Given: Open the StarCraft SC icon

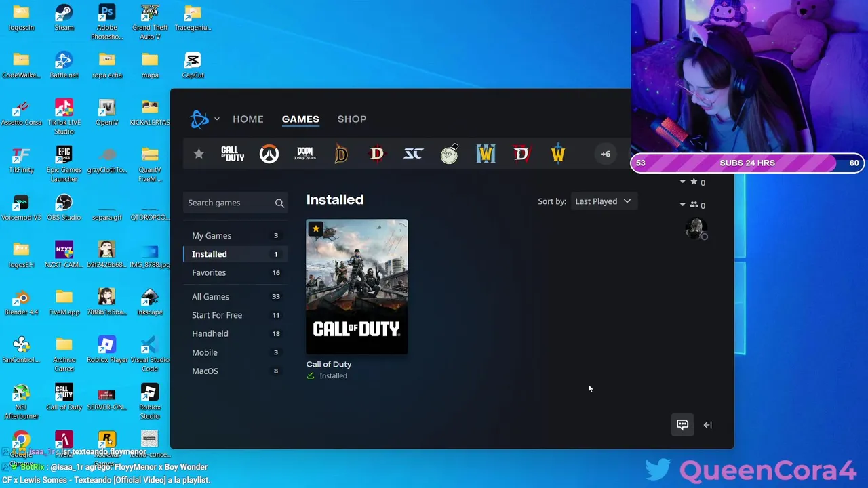Looking at the screenshot, I should coord(413,154).
